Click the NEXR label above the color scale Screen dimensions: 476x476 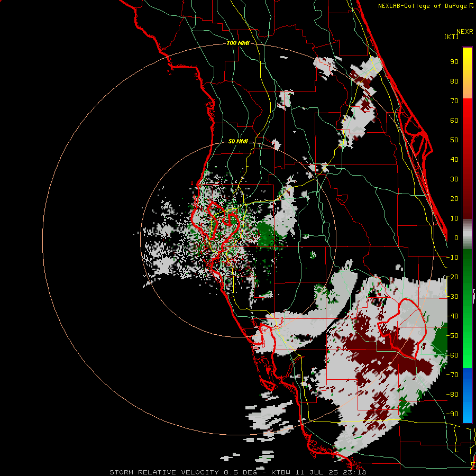click(x=465, y=32)
